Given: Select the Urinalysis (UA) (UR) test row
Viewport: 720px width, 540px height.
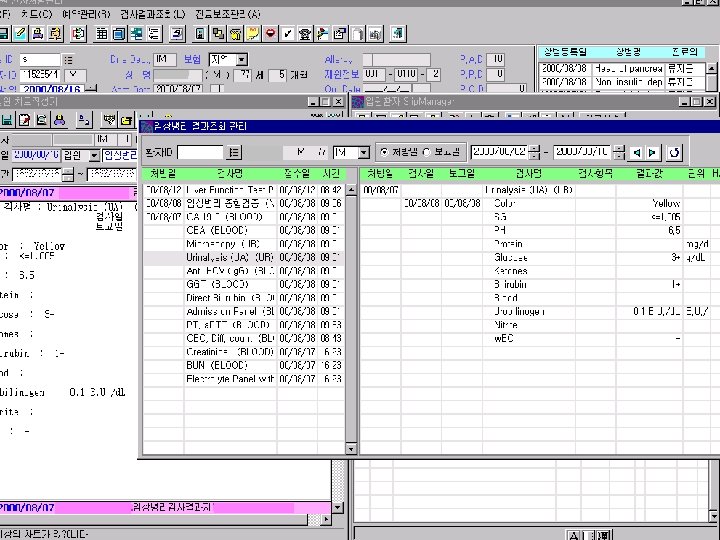Looking at the screenshot, I should click(243, 258).
